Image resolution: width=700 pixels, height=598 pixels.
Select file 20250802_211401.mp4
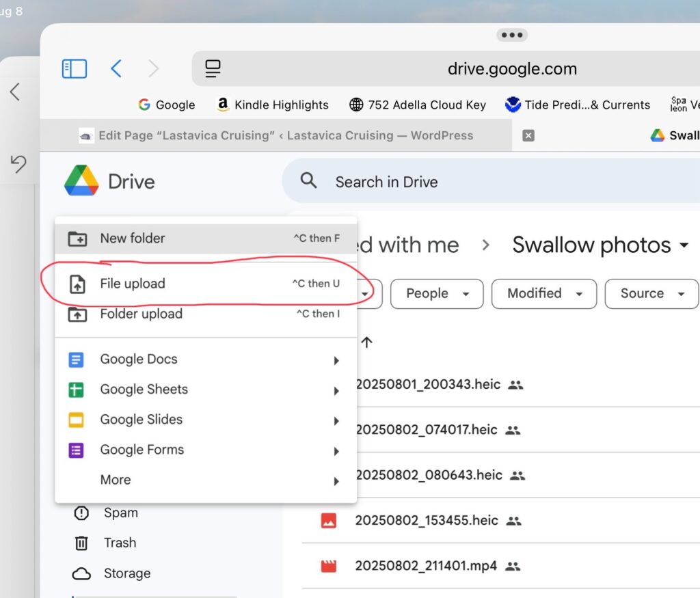(x=426, y=566)
